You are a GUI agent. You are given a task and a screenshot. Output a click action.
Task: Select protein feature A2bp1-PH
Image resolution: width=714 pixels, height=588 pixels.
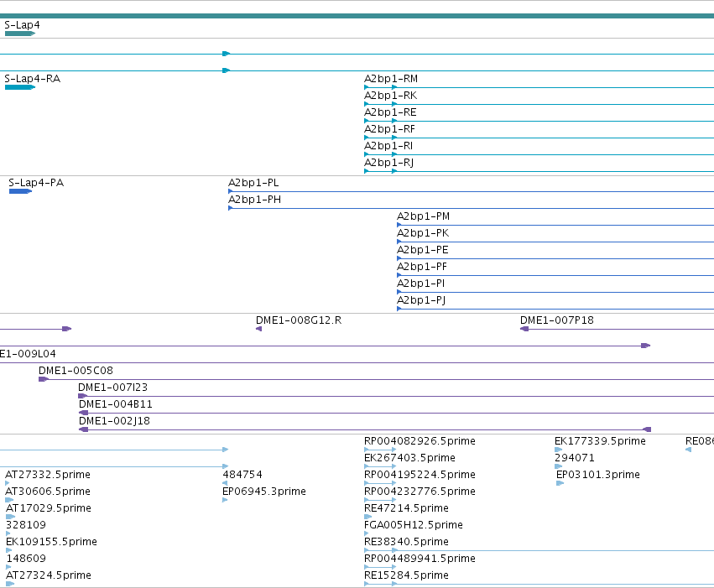254,200
